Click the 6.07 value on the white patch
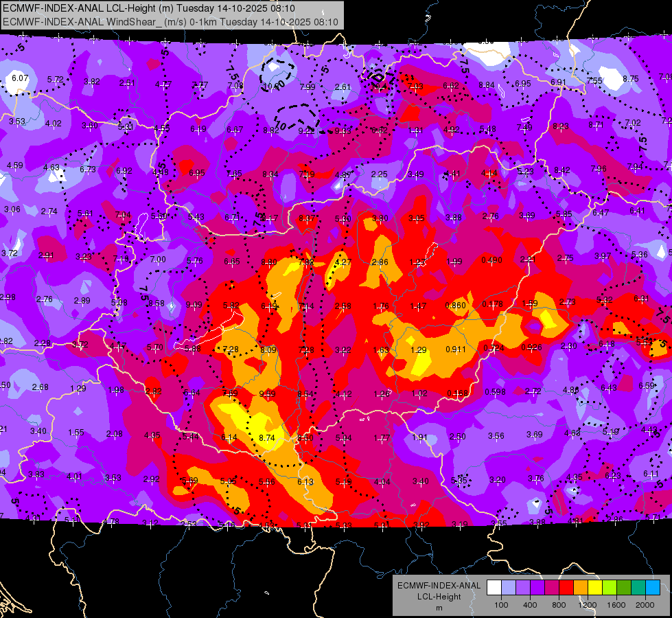 coord(20,78)
